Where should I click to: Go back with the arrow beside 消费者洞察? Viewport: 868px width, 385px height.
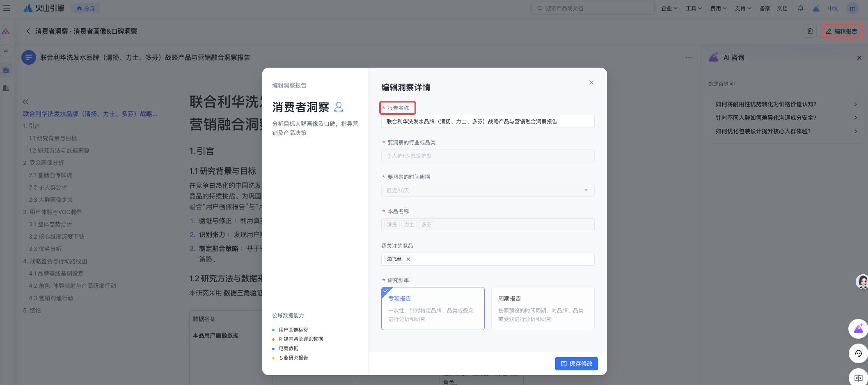coord(28,31)
